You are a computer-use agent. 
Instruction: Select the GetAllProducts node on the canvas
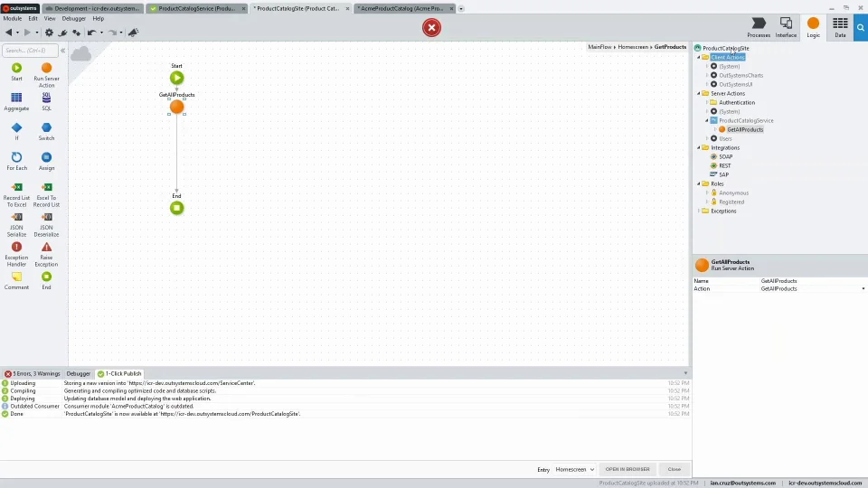click(176, 107)
